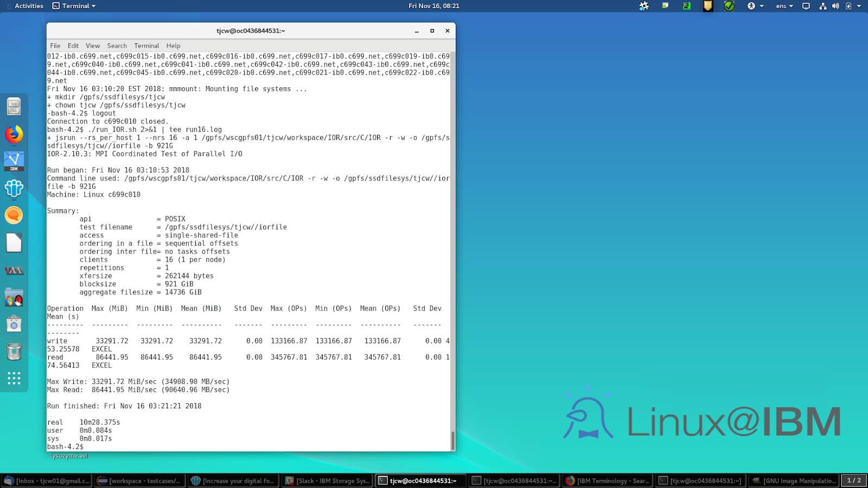
Task: Switch to the Slack window in the taskbar
Action: pos(326,480)
